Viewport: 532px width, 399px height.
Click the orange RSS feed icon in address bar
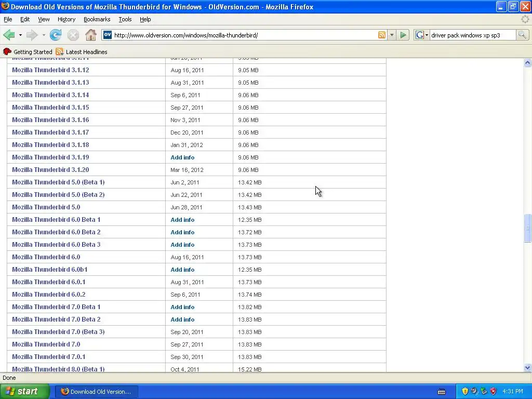pos(382,35)
